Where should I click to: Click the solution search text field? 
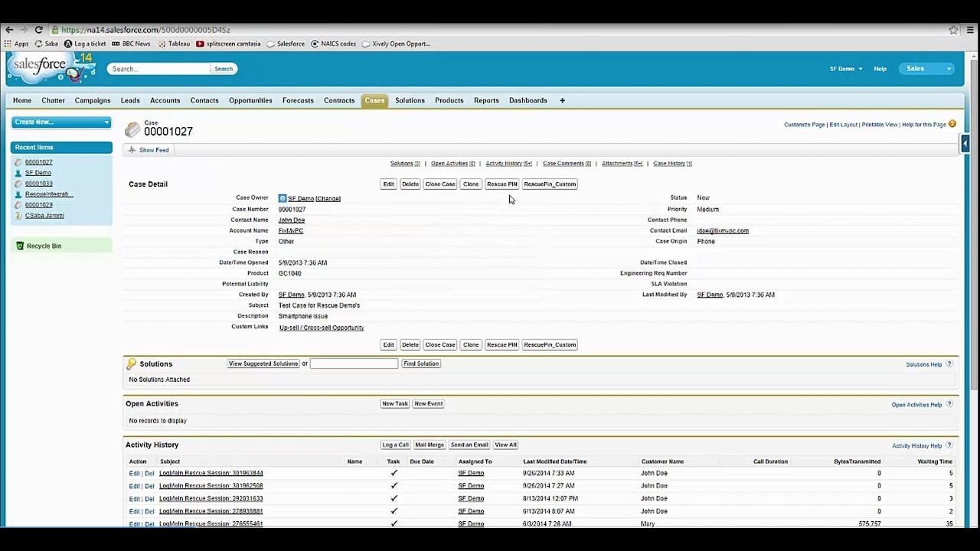354,364
